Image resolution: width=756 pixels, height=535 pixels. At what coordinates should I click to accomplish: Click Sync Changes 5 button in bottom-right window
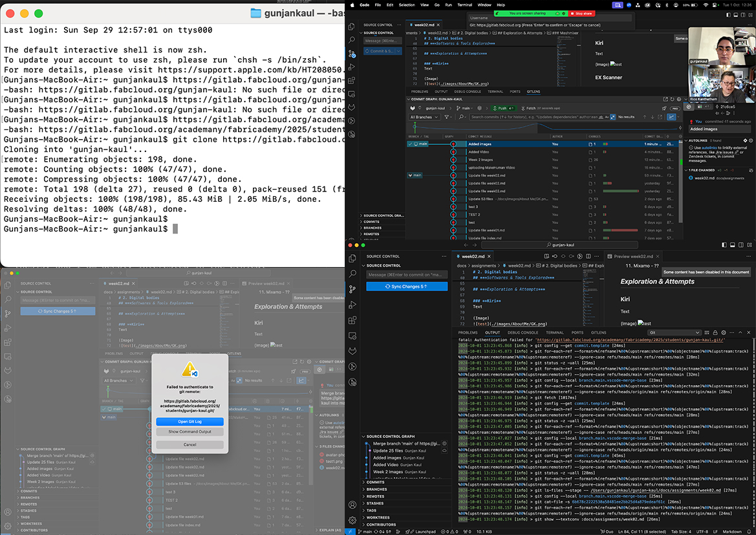(407, 286)
